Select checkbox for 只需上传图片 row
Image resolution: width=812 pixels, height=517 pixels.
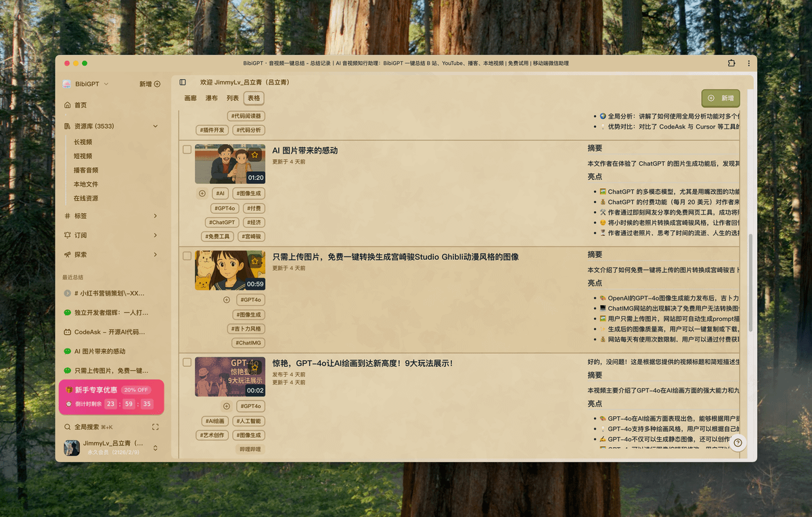pos(187,256)
